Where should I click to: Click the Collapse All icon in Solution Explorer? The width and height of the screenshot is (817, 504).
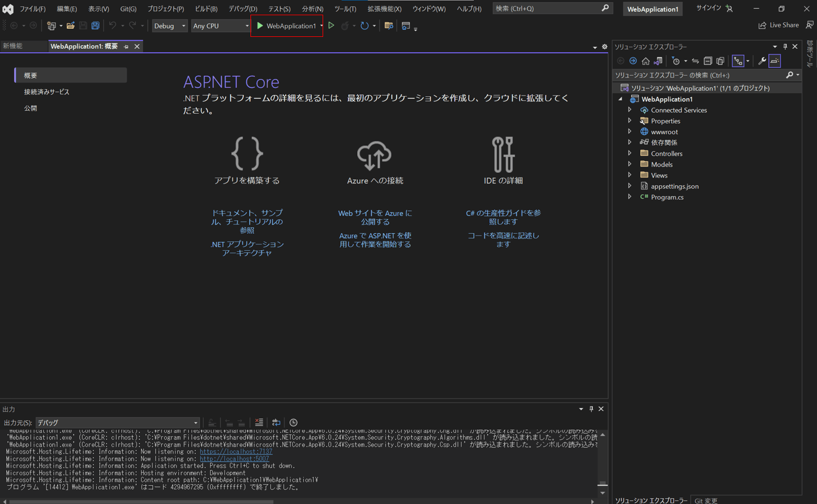tap(708, 61)
